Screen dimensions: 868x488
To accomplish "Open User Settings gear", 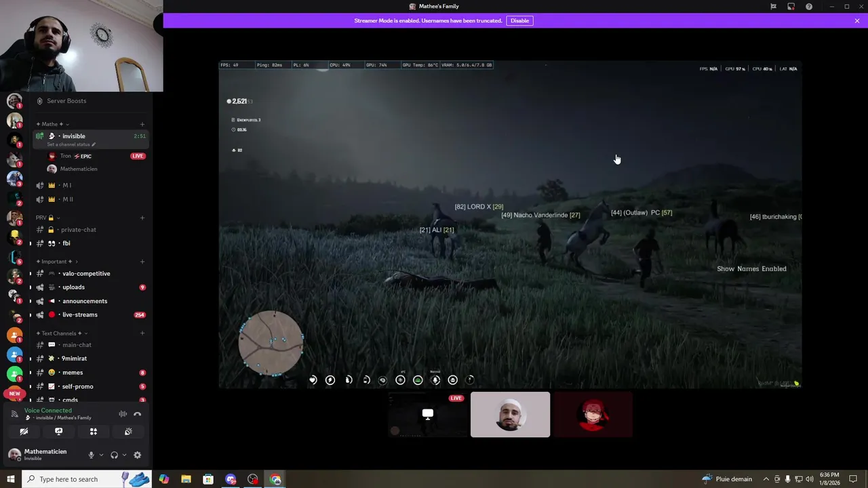I will pos(137,455).
